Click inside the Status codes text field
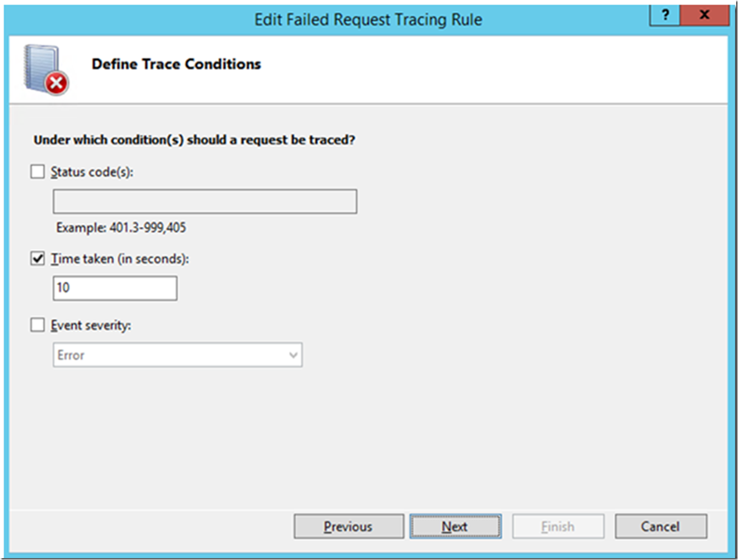 tap(205, 202)
